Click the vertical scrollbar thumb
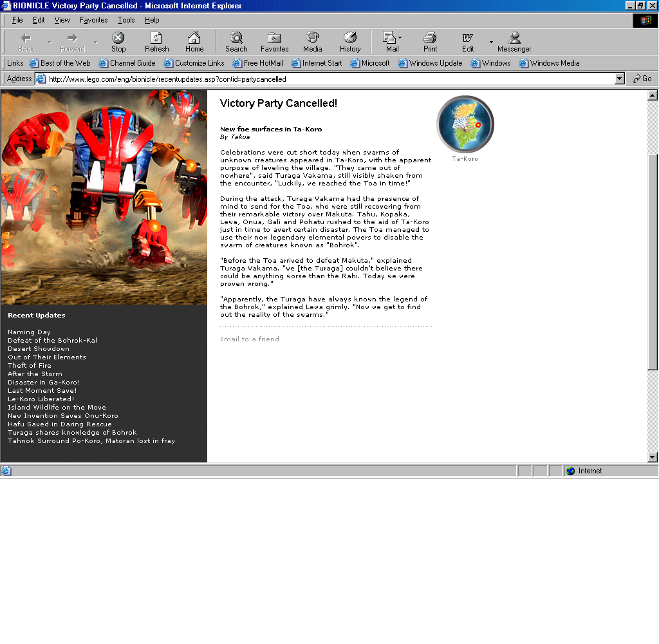The width and height of the screenshot is (659, 644). pos(653,263)
